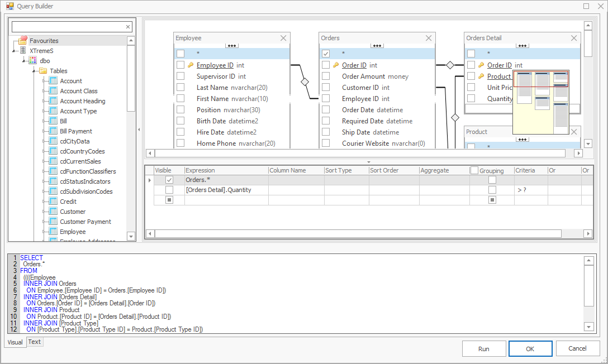Click the Orders-Orders Detail join diamond
The height and width of the screenshot is (364, 608).
click(450, 65)
